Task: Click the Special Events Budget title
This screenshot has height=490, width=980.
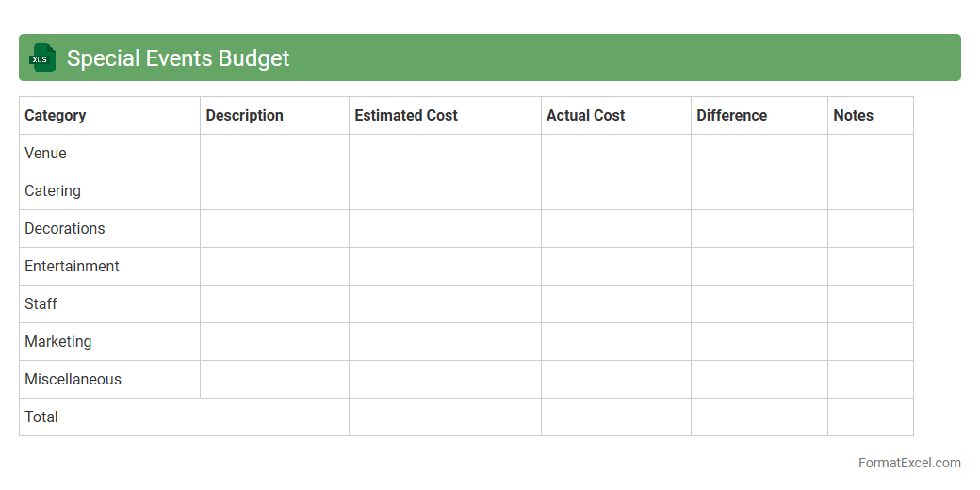Action: 178,58
